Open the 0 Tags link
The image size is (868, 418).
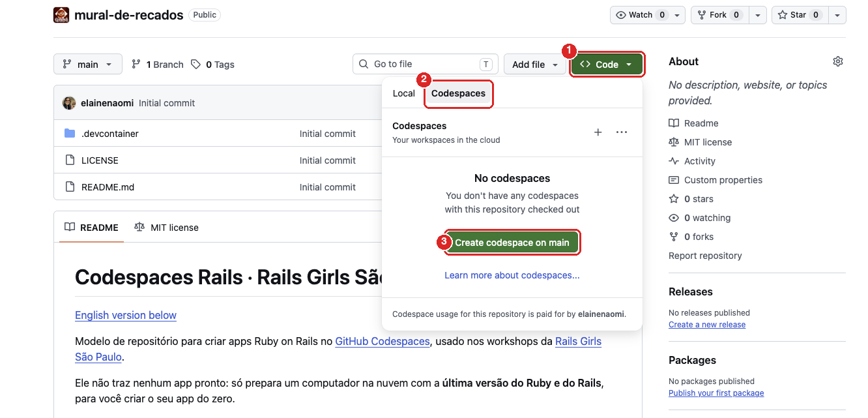[x=212, y=65]
